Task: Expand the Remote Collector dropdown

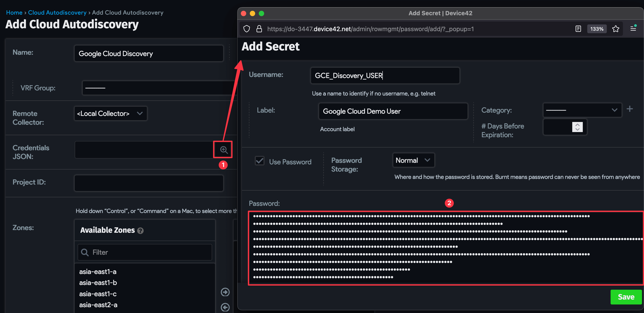Action: click(x=139, y=113)
